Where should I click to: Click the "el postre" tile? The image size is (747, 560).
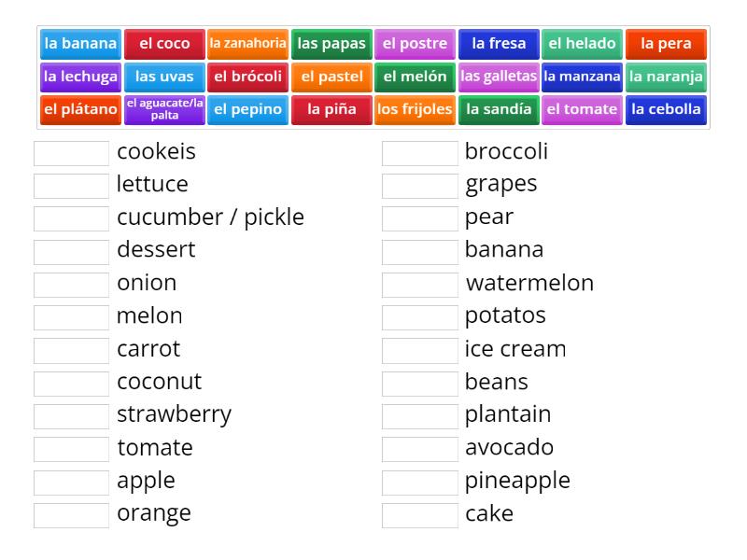[x=416, y=43]
